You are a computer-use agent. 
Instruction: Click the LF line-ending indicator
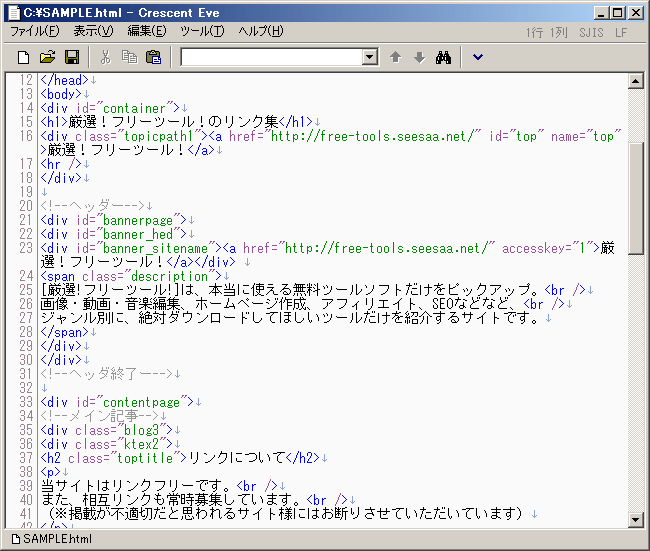click(621, 32)
